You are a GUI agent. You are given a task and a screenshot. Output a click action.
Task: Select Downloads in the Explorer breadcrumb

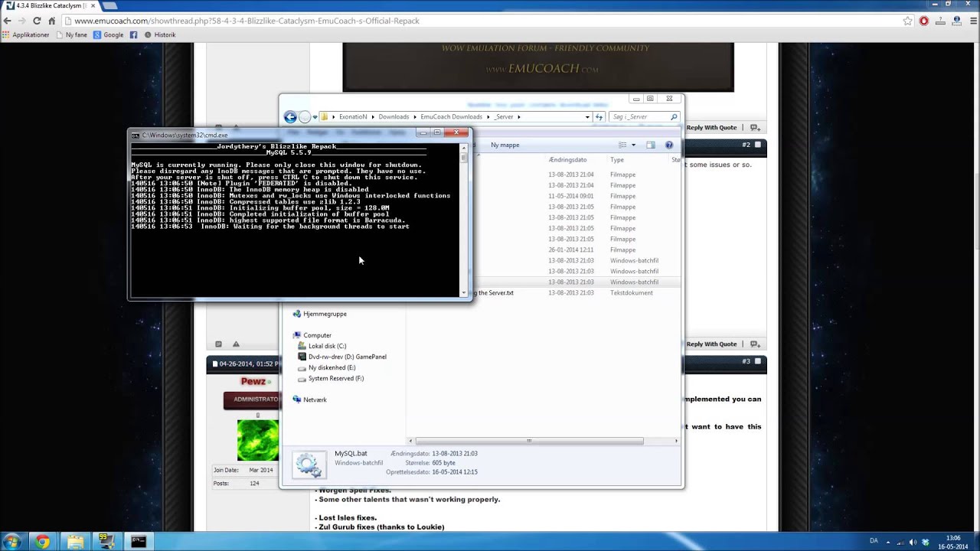click(x=394, y=117)
